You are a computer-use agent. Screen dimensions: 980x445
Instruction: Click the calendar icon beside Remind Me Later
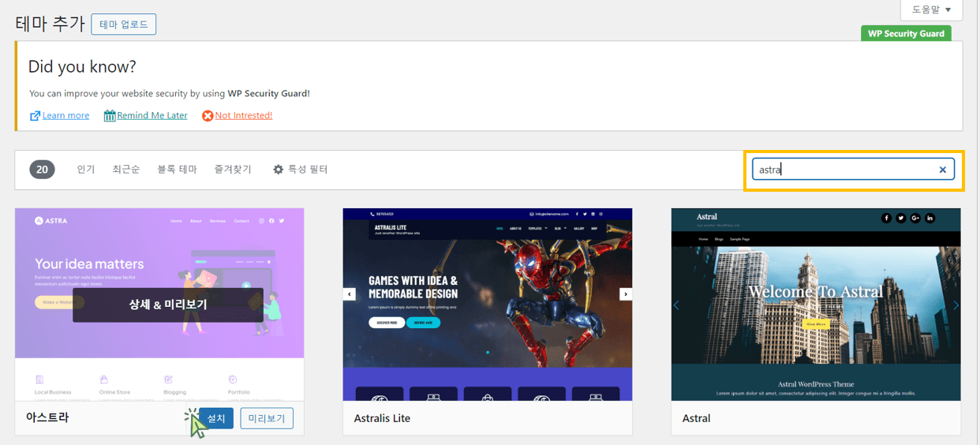[110, 115]
